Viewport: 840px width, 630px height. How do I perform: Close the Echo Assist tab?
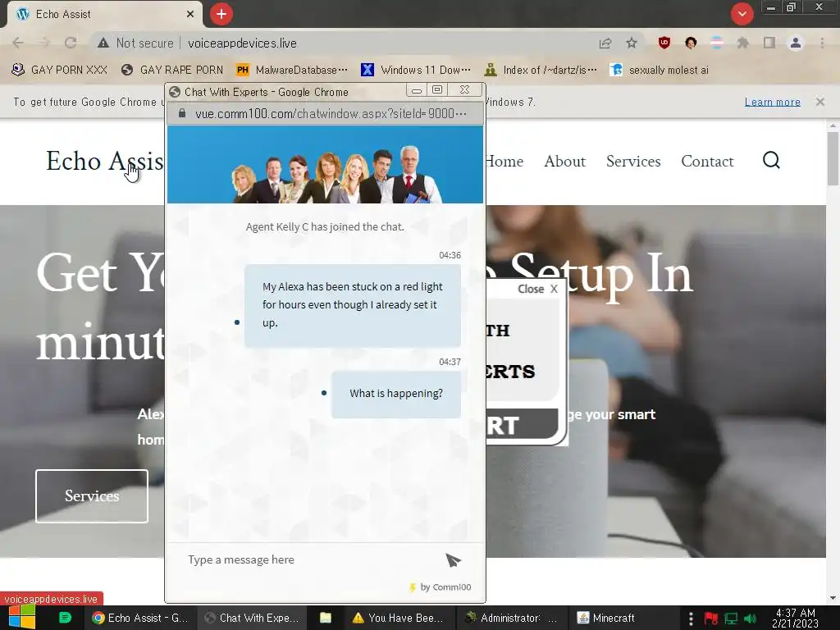tap(190, 15)
